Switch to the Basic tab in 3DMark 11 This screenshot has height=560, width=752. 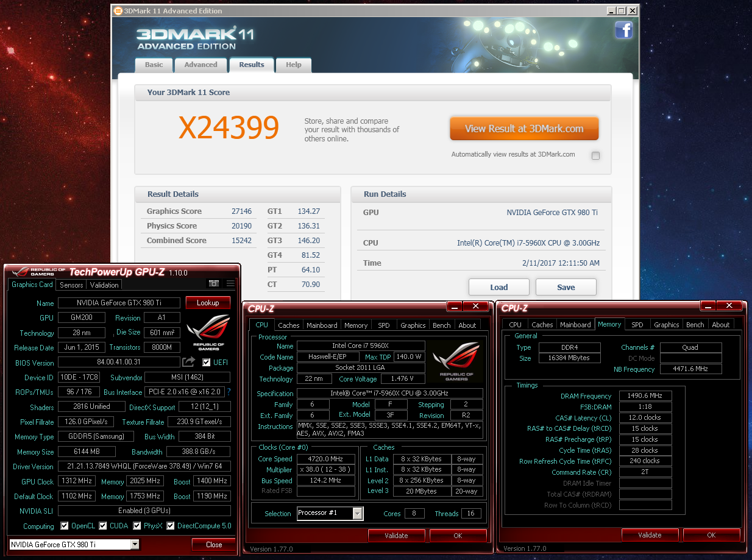point(154,65)
